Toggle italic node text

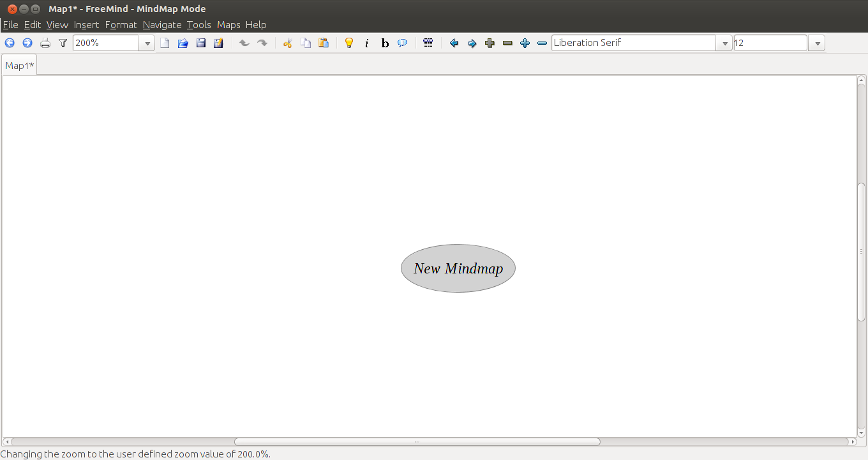(x=367, y=43)
